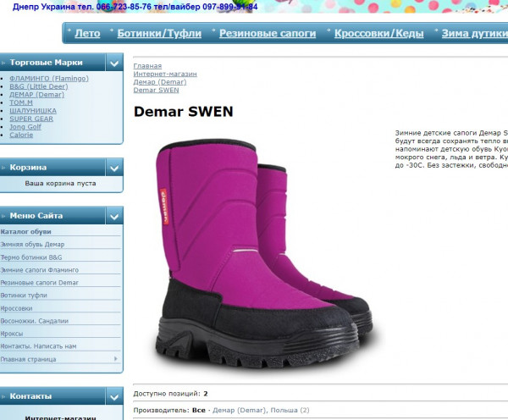Open the Зима дутики menu section
Screen dimensions: 508x420
pos(475,33)
